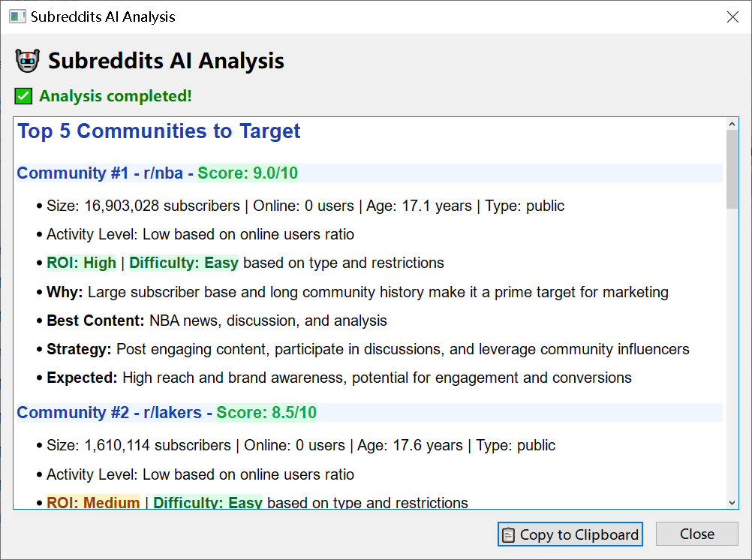This screenshot has width=752, height=560.
Task: Select the 'Top 5 Communities to Target' heading
Action: click(158, 131)
